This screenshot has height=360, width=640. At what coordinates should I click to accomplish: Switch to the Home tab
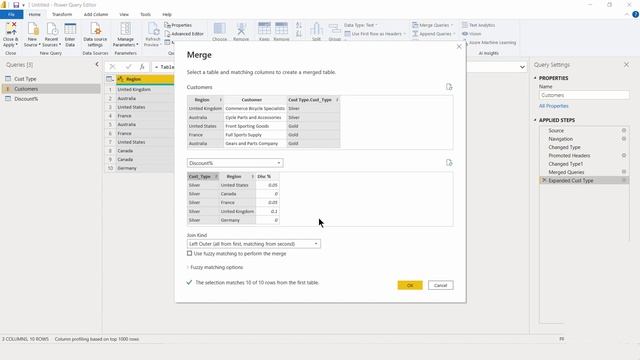[x=35, y=14]
